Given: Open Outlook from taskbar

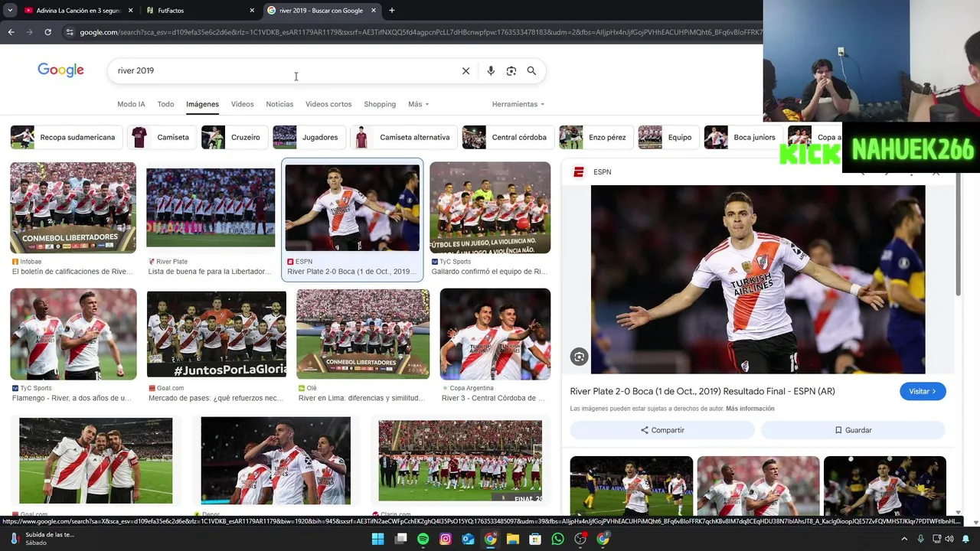Looking at the screenshot, I should pos(468,539).
